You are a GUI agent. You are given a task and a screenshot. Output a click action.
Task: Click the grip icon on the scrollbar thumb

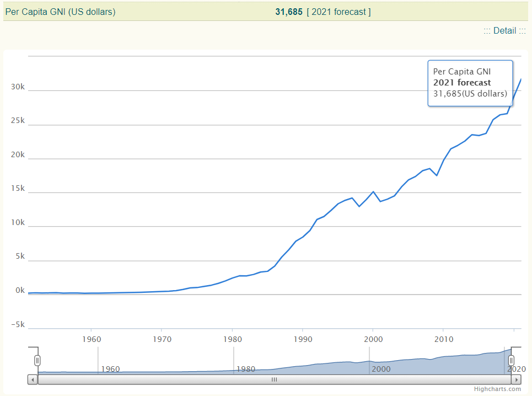click(x=274, y=379)
